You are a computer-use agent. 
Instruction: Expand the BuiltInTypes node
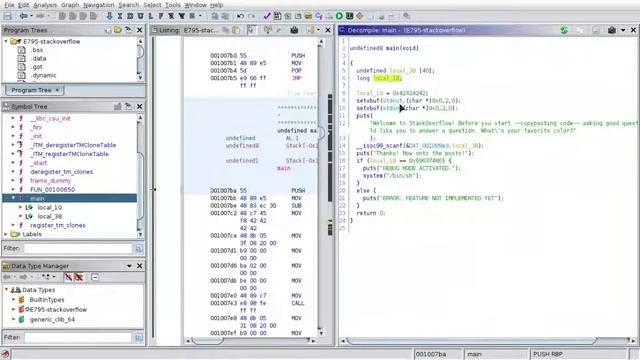tap(13, 300)
